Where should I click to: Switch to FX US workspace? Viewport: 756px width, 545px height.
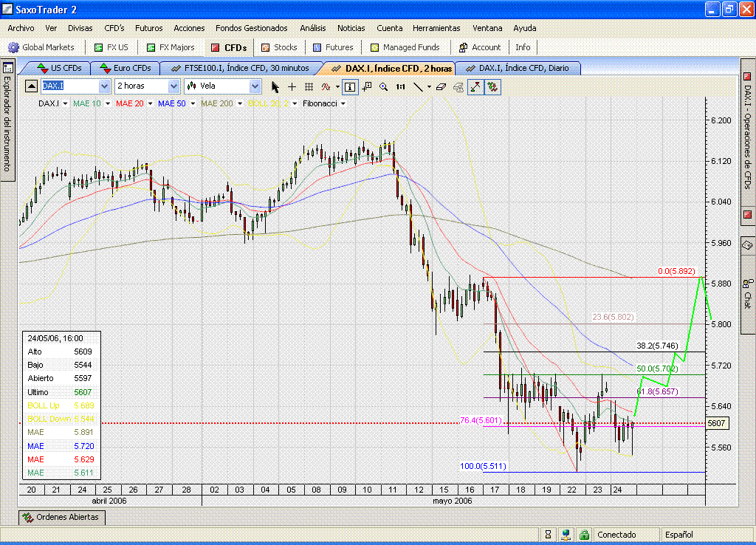[111, 47]
